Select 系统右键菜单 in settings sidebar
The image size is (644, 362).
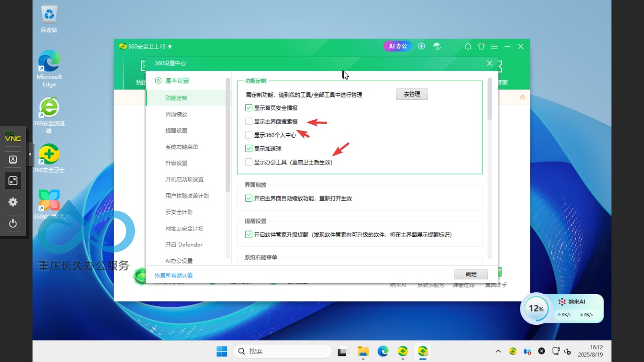182,147
